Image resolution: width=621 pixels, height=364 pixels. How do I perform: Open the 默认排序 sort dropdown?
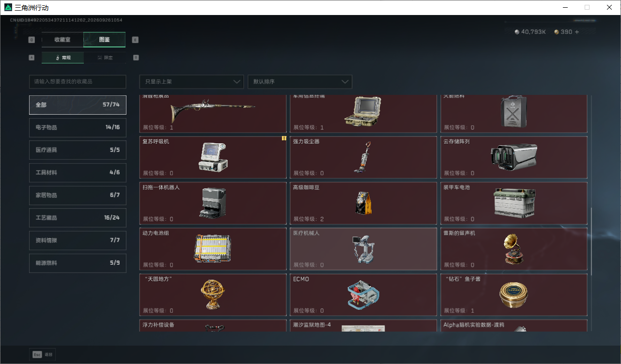point(300,82)
